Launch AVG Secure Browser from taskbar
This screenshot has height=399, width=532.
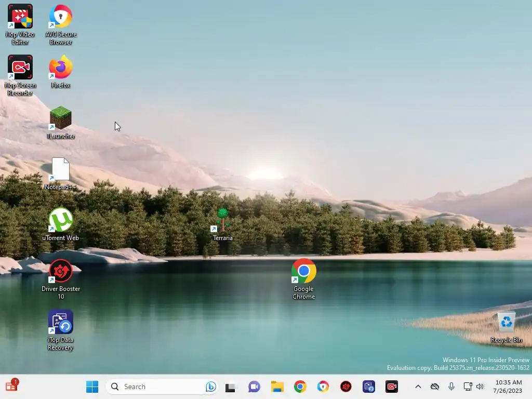pos(323,387)
